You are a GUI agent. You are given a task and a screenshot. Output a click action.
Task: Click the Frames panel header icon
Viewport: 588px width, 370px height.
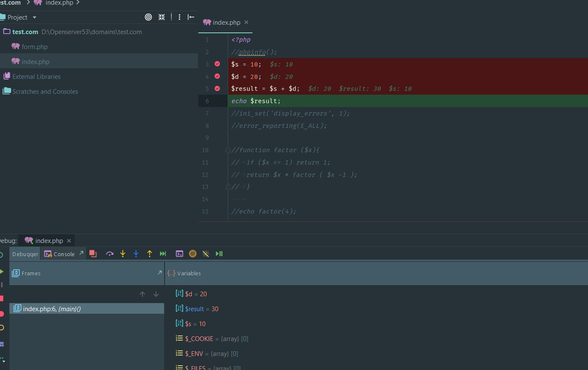(16, 273)
